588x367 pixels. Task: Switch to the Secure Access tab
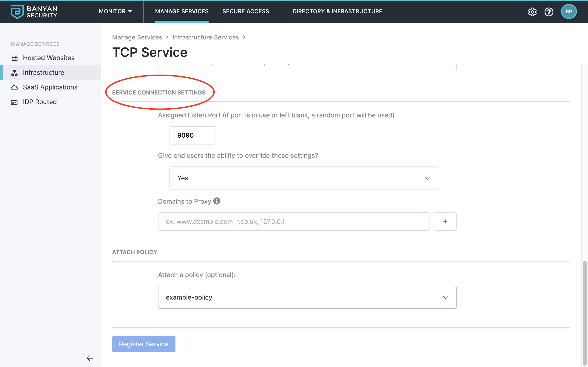tap(246, 11)
